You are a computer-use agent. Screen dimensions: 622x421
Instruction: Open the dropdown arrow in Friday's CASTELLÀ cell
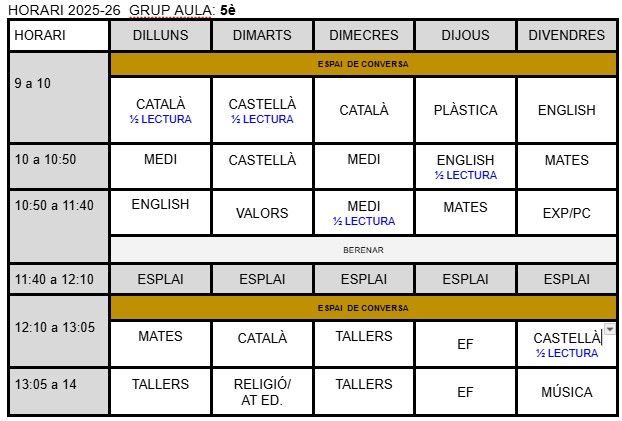(610, 329)
